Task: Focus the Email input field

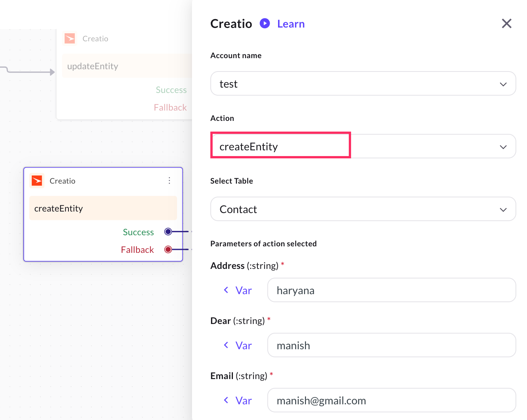Action: click(391, 400)
